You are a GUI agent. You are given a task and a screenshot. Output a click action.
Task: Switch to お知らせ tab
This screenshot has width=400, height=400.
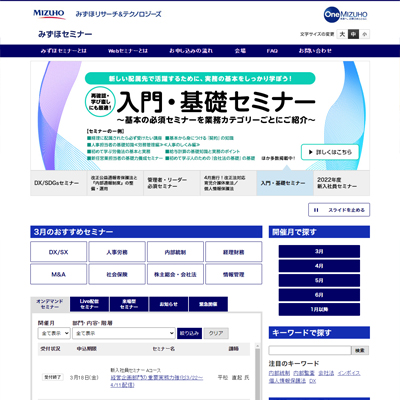coord(169,304)
